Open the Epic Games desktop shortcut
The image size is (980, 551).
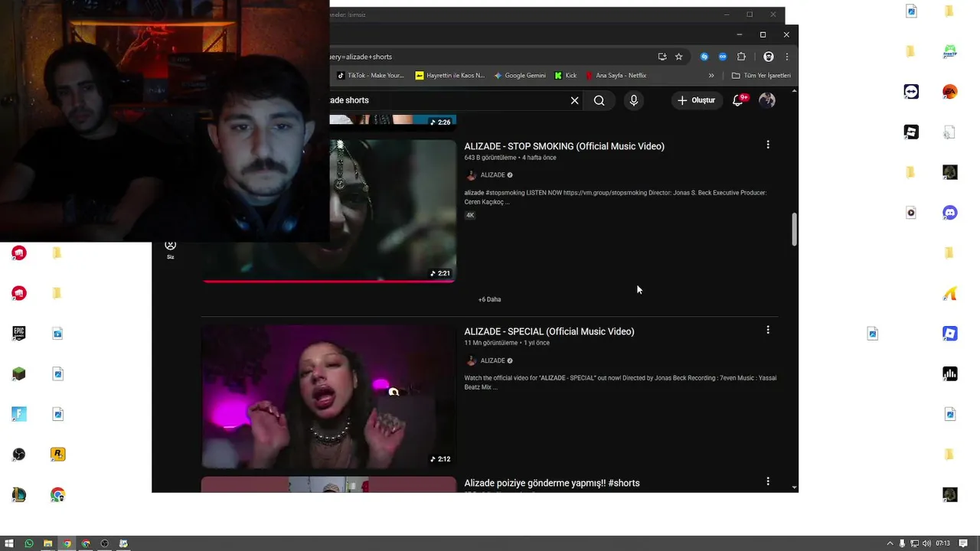coord(19,333)
